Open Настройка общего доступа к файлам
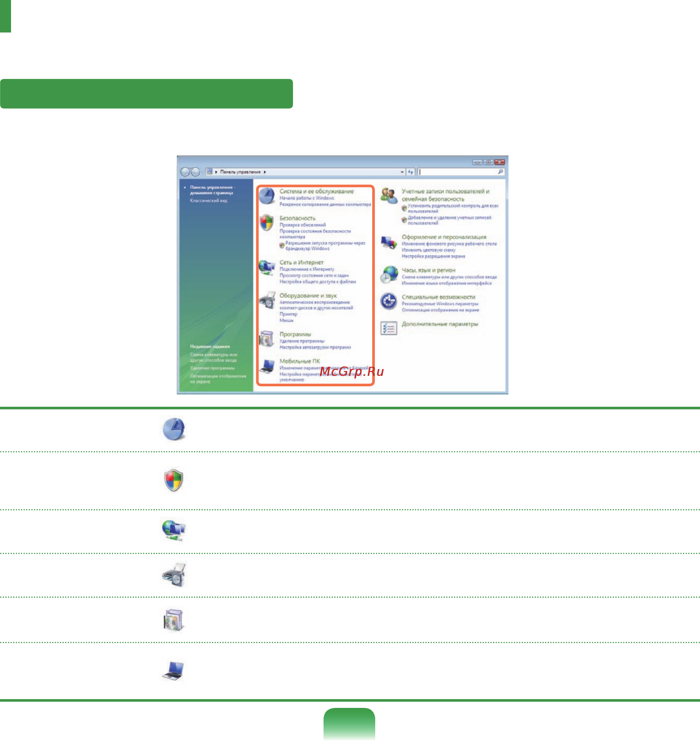This screenshot has width=700, height=742. coord(318,282)
